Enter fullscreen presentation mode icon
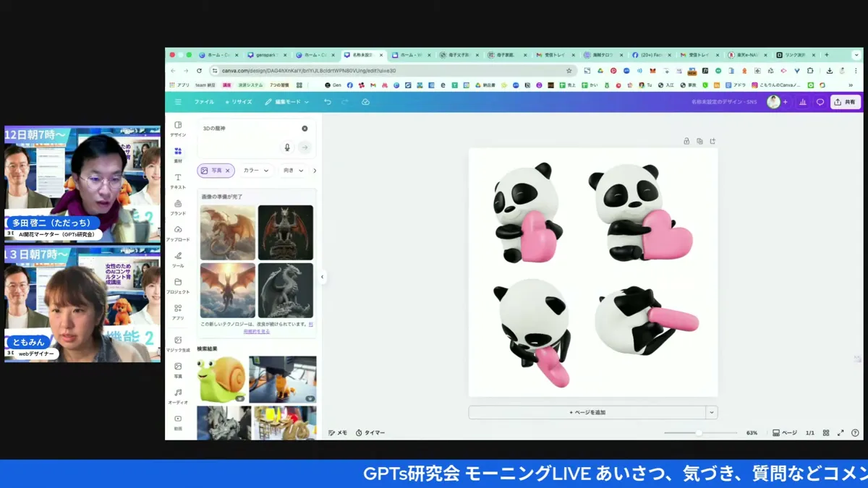Image resolution: width=868 pixels, height=488 pixels. 841,432
